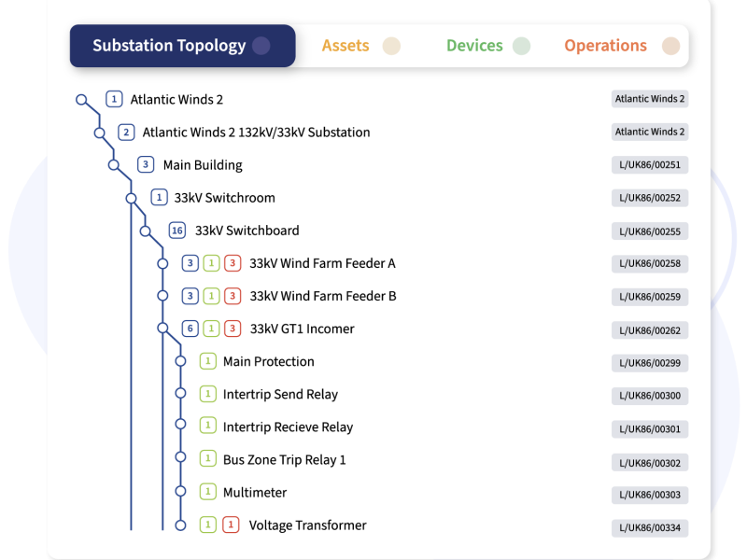This screenshot has height=560, width=747.
Task: Click green badge next to Multimeter
Action: tap(208, 492)
